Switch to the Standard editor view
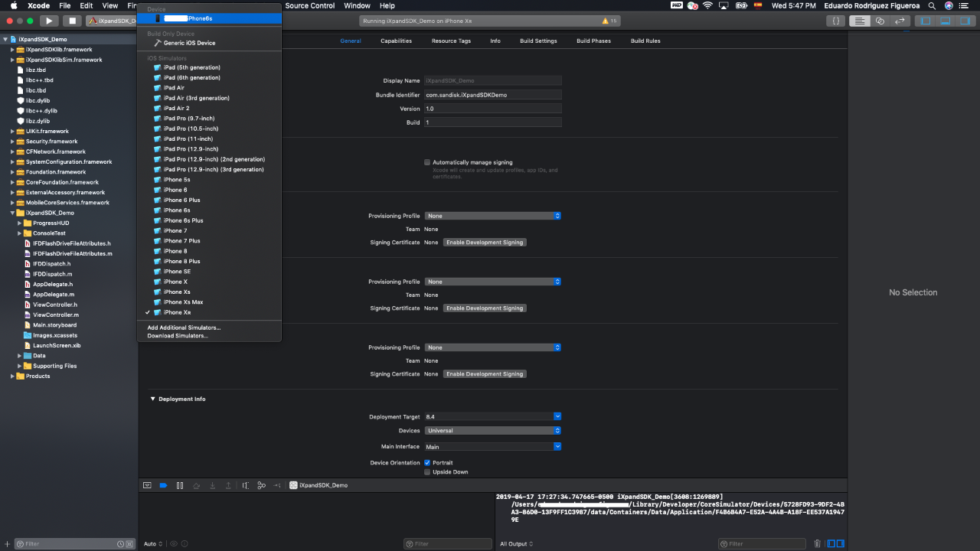This screenshot has width=980, height=551. click(859, 21)
